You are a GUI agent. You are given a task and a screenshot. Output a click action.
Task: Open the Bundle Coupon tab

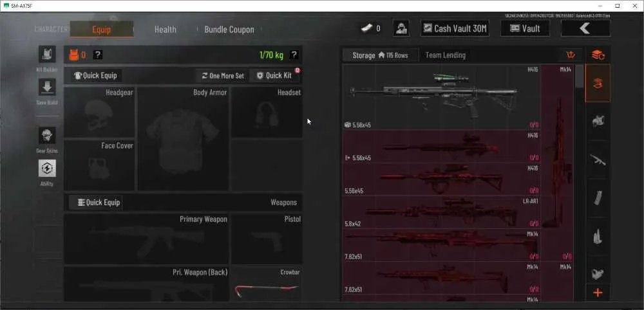(229, 30)
